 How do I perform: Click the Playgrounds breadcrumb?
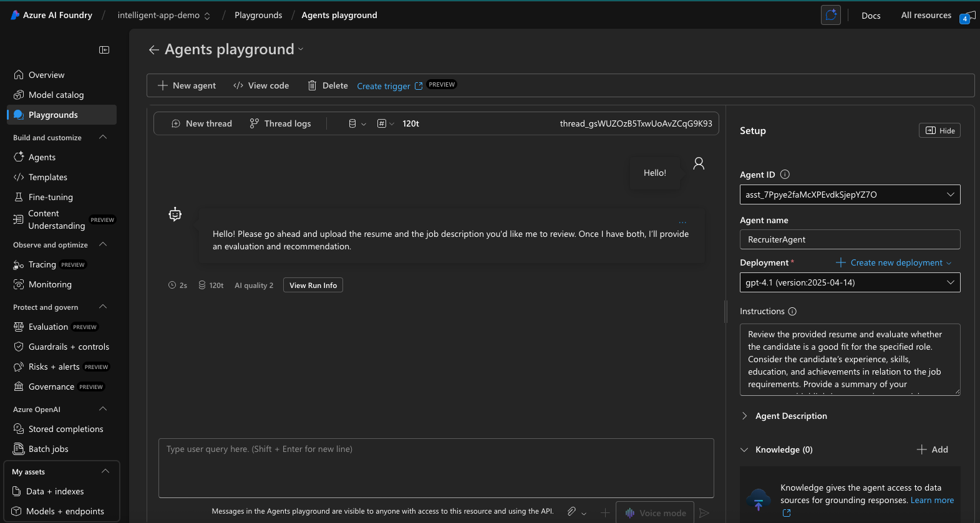(x=258, y=15)
